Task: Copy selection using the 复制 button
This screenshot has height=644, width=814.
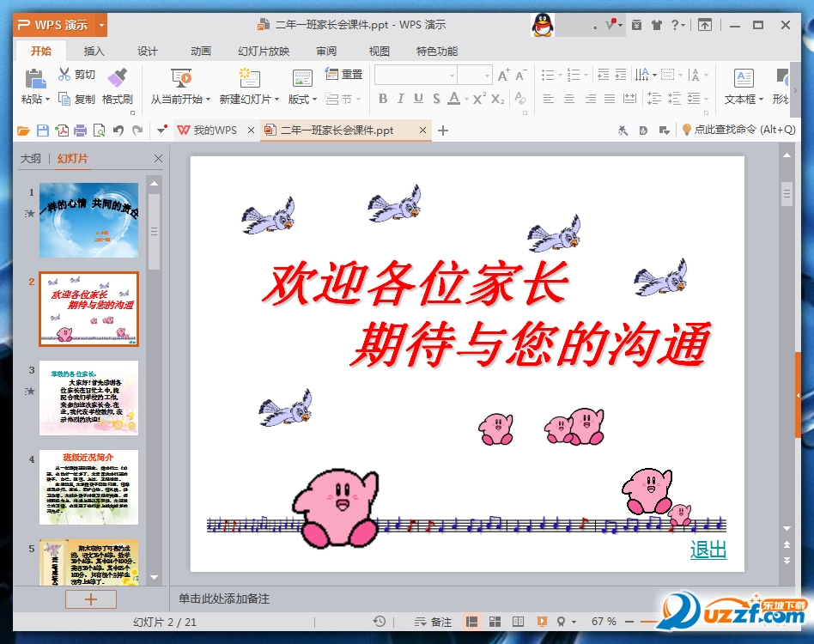Action: (76, 99)
